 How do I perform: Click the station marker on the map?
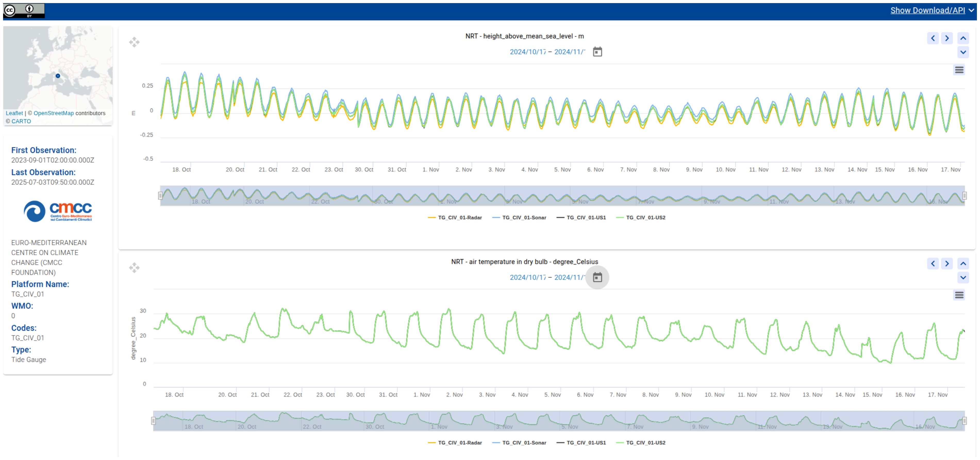click(x=58, y=76)
